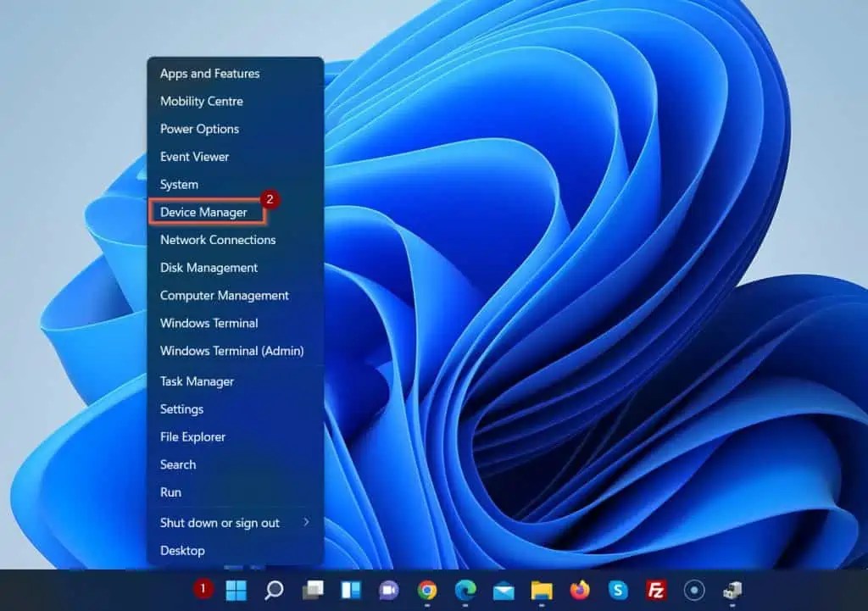Image resolution: width=868 pixels, height=611 pixels.
Task: Open Event Viewer
Action: click(194, 157)
